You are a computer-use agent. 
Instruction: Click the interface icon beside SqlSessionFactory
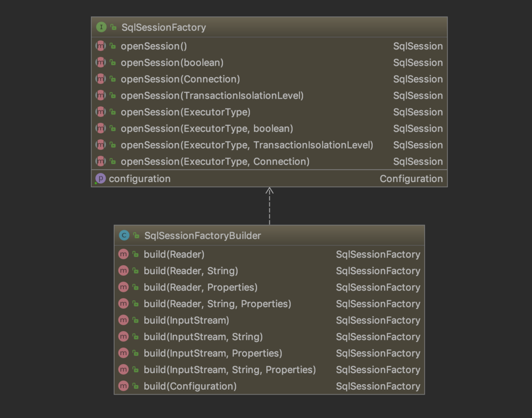(101, 27)
